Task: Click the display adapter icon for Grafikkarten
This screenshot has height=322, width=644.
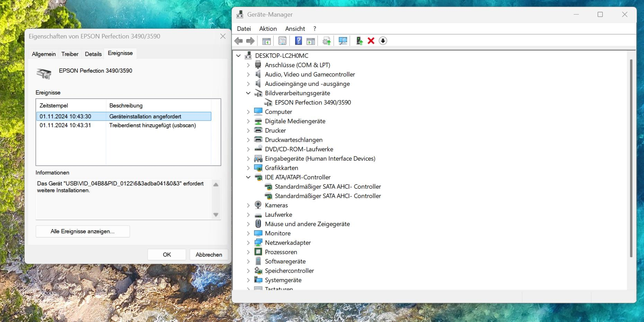Action: (x=258, y=168)
